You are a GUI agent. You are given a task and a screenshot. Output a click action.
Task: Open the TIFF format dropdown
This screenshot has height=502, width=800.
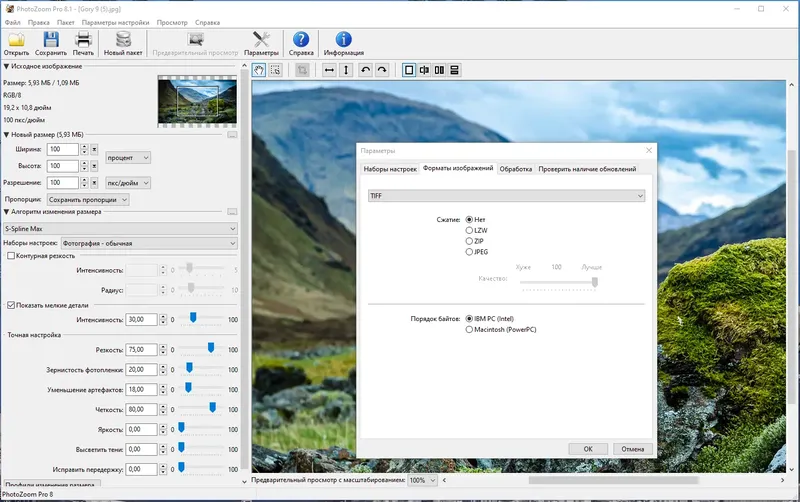click(505, 196)
